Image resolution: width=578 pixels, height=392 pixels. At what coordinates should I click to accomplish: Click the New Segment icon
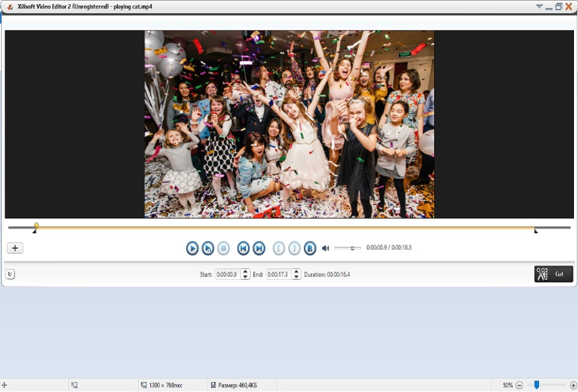pos(310,248)
